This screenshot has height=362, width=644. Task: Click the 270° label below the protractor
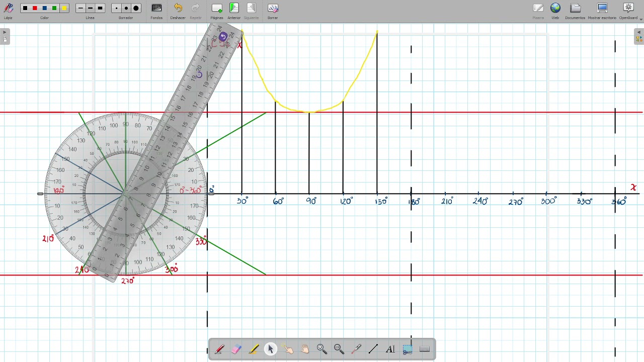[x=128, y=281]
